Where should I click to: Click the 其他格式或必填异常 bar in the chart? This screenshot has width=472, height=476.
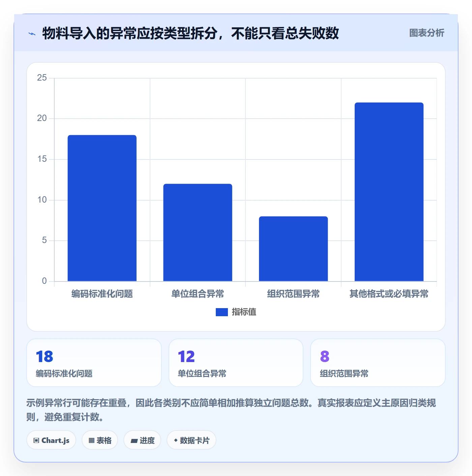point(389,192)
